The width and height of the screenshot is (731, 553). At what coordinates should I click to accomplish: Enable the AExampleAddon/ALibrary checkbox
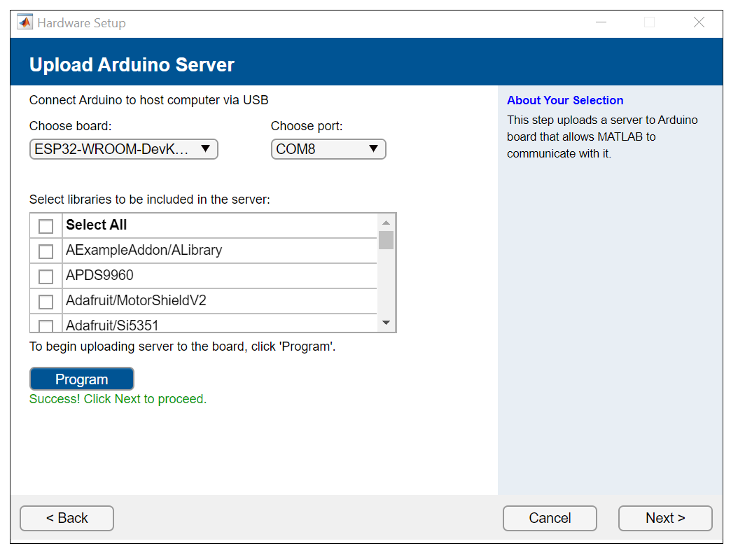(46, 251)
